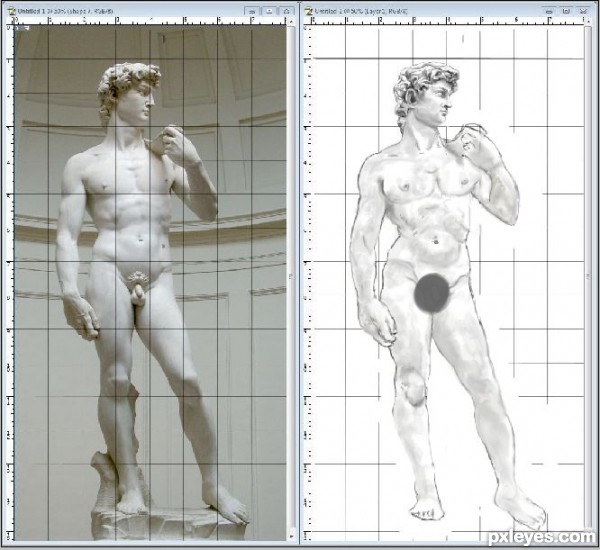The image size is (600, 550).
Task: Minimize the Untitled 1 photo window
Action: (x=252, y=11)
